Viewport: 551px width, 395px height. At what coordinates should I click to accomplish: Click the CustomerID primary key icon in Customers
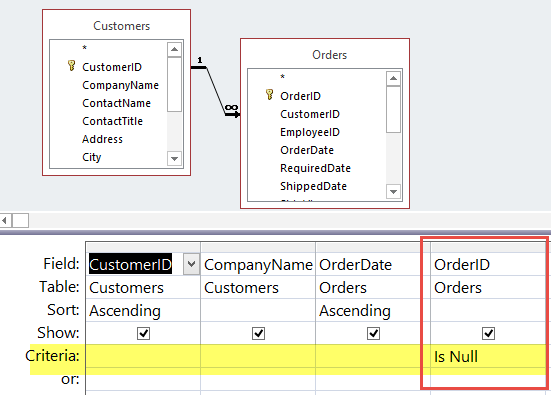click(71, 65)
